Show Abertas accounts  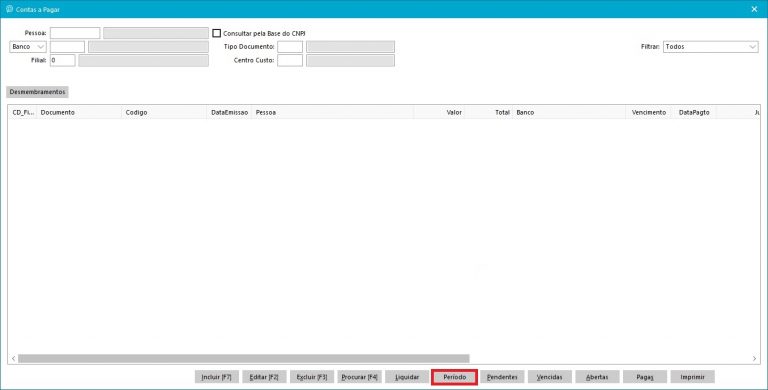tap(597, 377)
